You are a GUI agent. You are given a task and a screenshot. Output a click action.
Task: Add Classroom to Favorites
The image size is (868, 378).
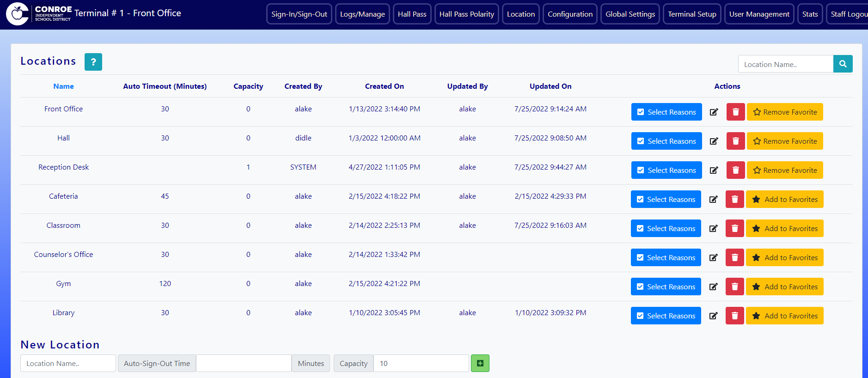click(x=784, y=229)
